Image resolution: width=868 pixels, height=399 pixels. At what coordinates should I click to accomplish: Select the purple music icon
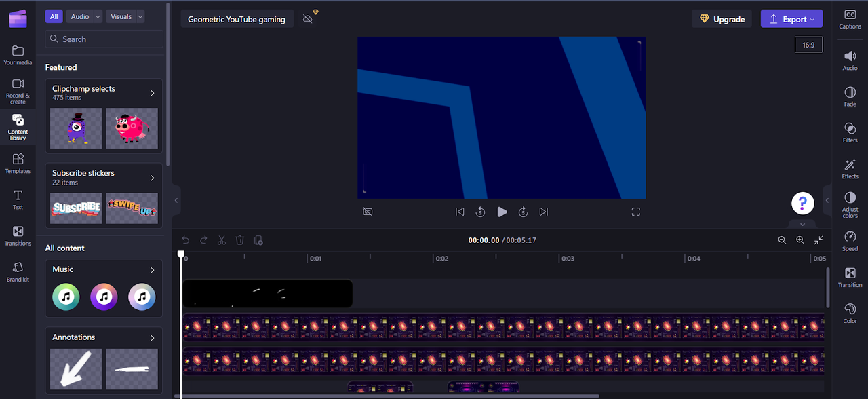(x=104, y=297)
